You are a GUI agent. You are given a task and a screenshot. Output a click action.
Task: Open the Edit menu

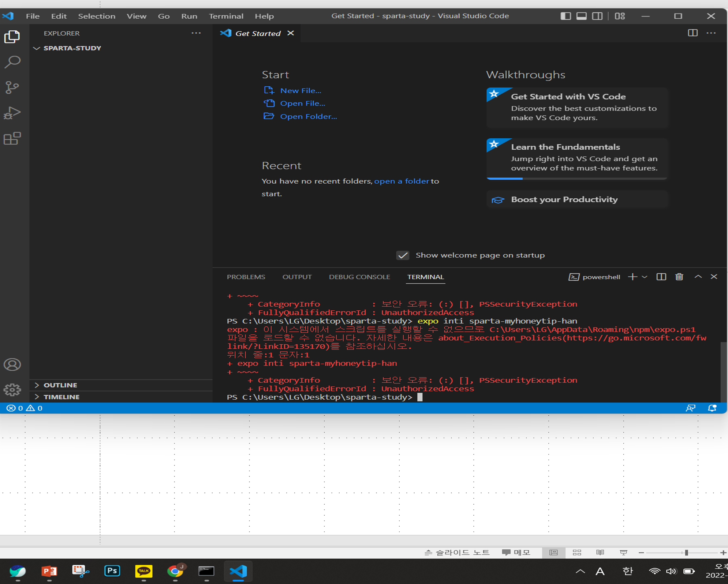tap(59, 16)
